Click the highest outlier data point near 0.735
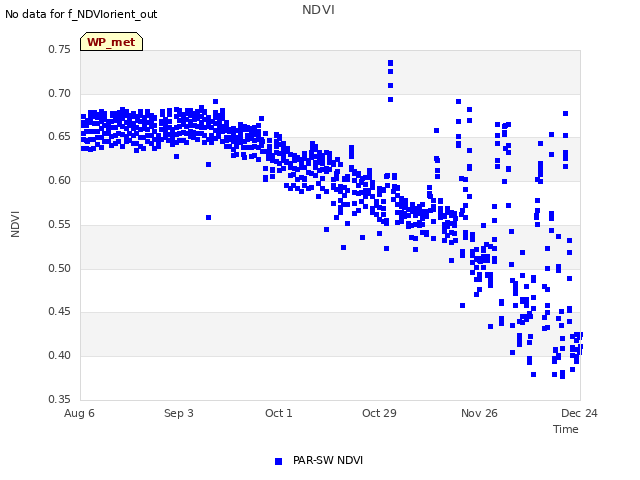Image resolution: width=640 pixels, height=480 pixels. coord(391,63)
